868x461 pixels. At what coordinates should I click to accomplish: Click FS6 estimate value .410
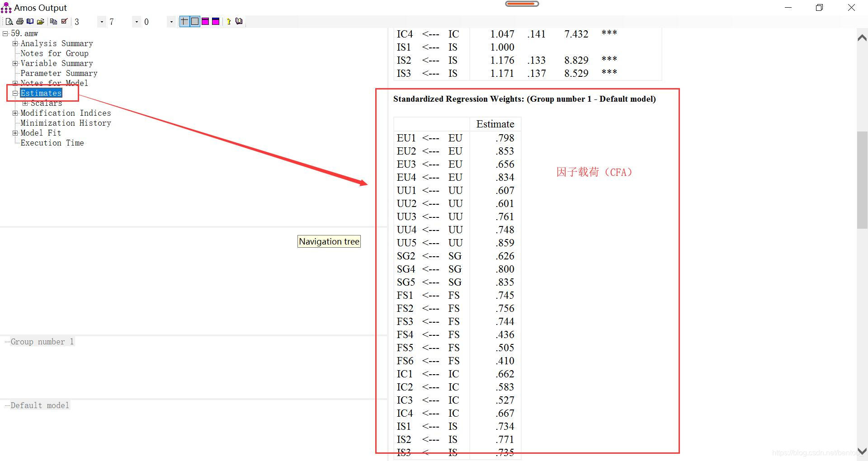pos(505,361)
